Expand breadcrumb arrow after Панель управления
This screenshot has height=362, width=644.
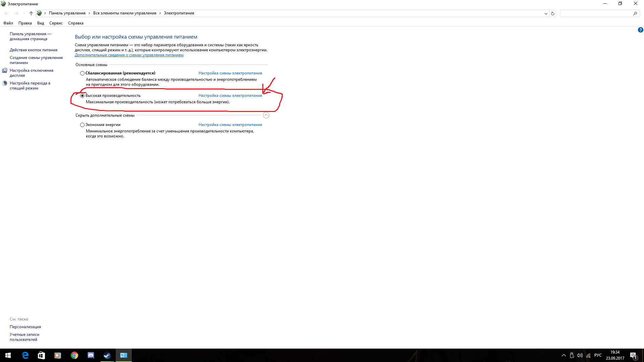pos(89,13)
